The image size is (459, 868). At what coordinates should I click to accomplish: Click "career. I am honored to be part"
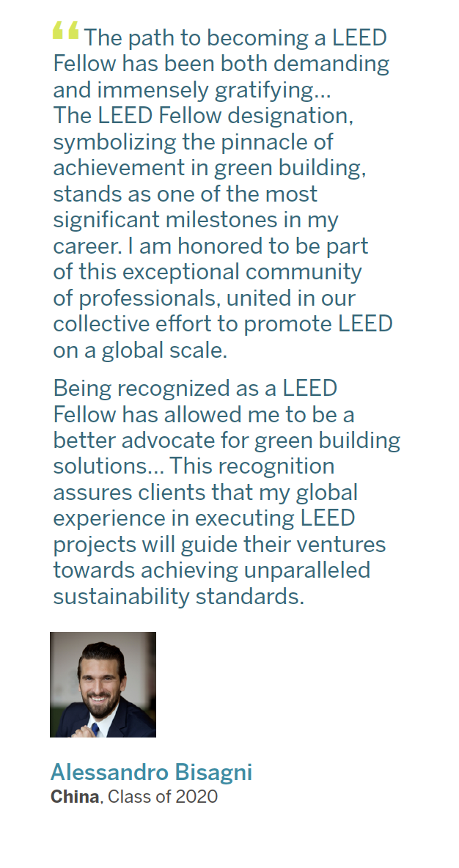click(210, 246)
